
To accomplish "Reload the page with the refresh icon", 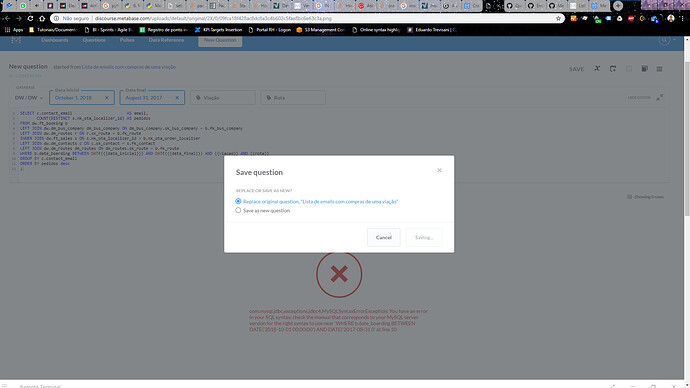I will [30, 18].
